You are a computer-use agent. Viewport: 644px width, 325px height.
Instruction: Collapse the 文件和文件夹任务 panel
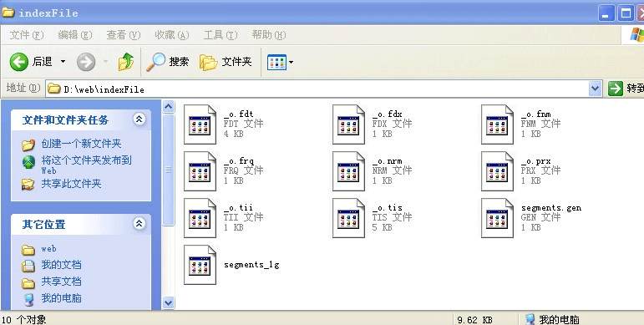(139, 119)
